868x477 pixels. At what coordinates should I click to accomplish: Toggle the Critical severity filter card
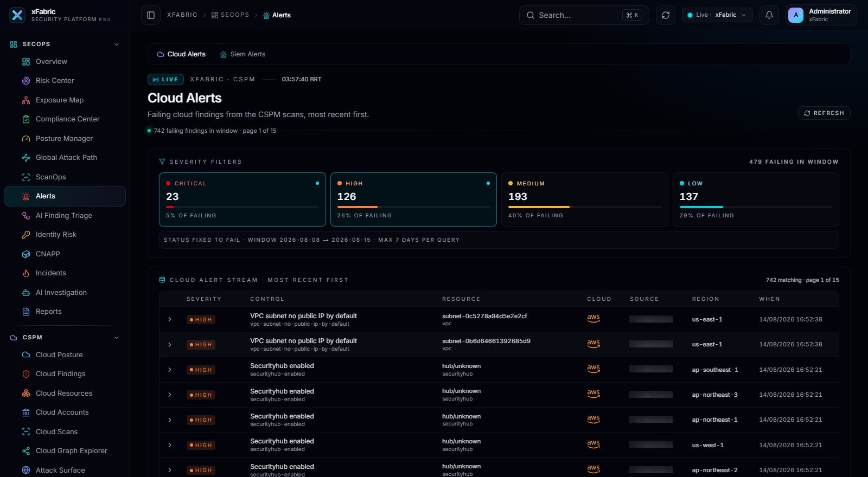pyautogui.click(x=242, y=199)
